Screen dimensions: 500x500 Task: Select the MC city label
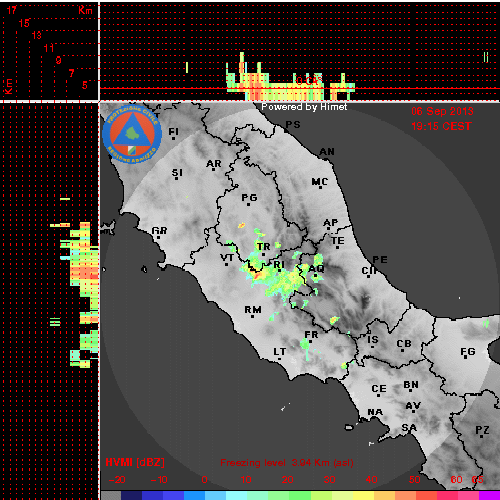point(319,182)
